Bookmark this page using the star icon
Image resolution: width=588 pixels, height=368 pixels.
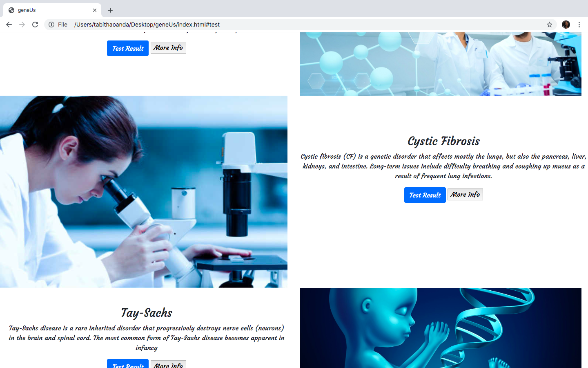click(x=550, y=25)
